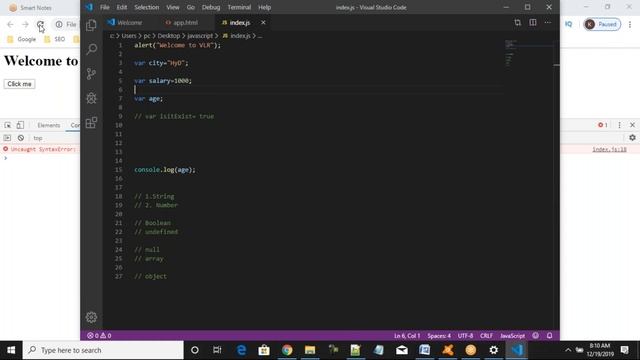Open DevTools customize menu (three dots)
This screenshot has width=640, height=360.
click(x=619, y=125)
